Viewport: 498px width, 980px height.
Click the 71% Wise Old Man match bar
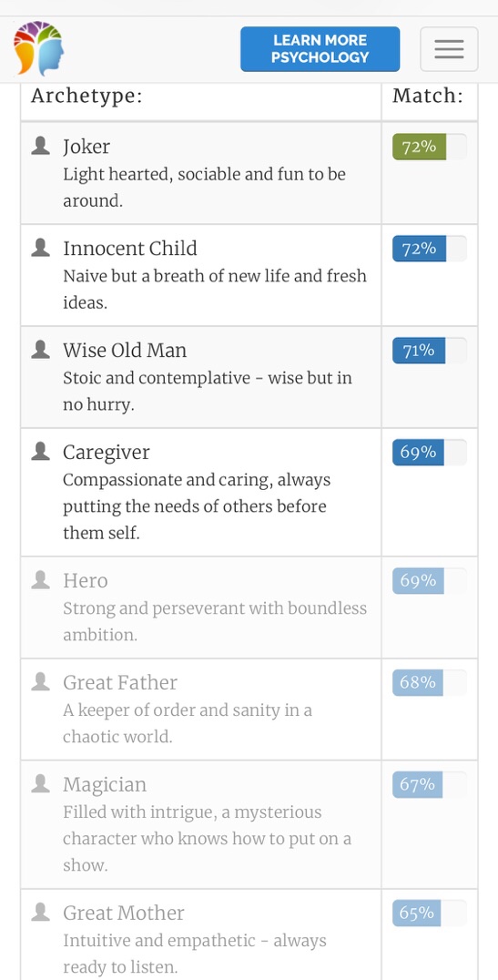point(430,351)
